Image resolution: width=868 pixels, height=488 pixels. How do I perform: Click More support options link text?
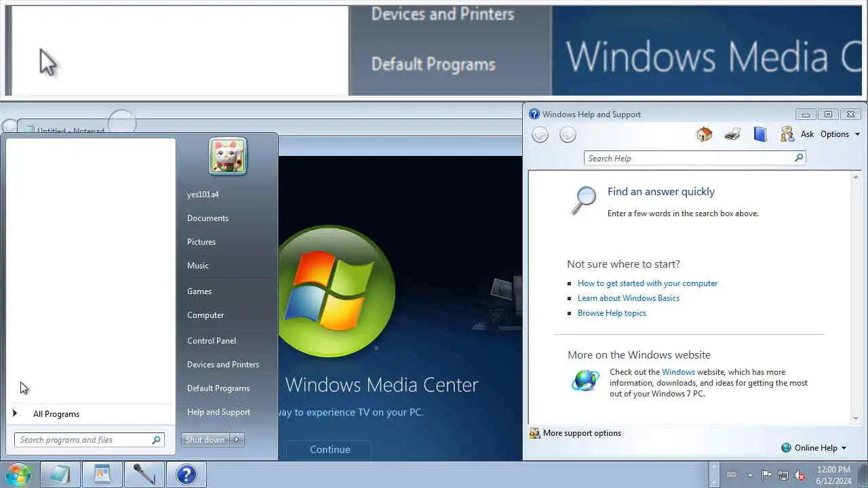click(x=582, y=433)
